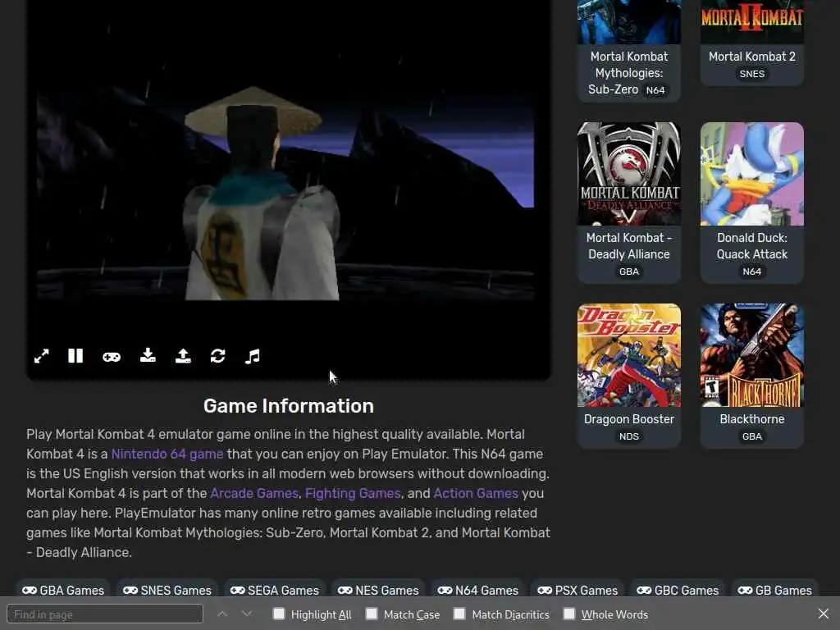Enable the Match Diacritics checkbox
Screen dimensions: 840x630
click(459, 614)
